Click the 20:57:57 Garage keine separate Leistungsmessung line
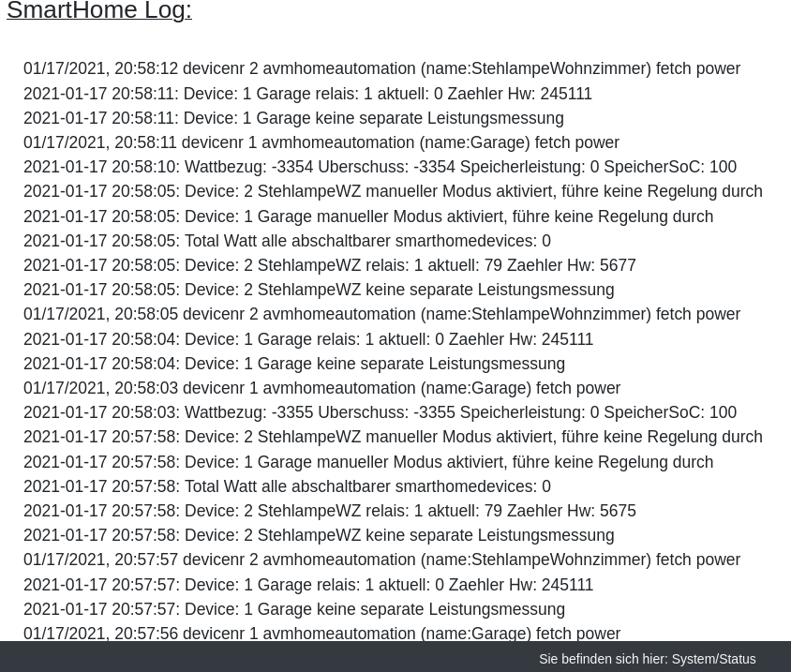The height and width of the screenshot is (672, 791). 294,609
